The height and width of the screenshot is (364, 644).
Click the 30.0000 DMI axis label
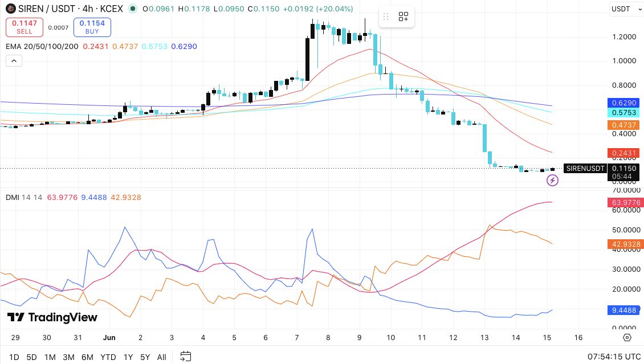tap(626, 269)
